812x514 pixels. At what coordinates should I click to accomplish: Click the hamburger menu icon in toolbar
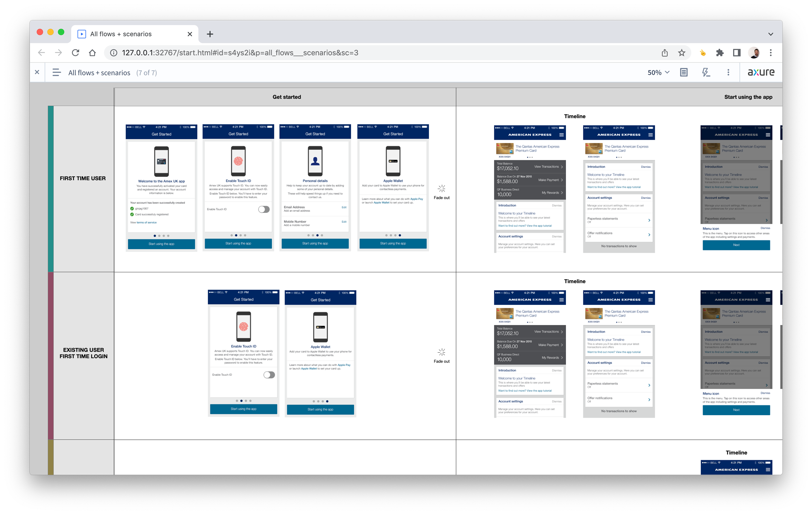56,72
